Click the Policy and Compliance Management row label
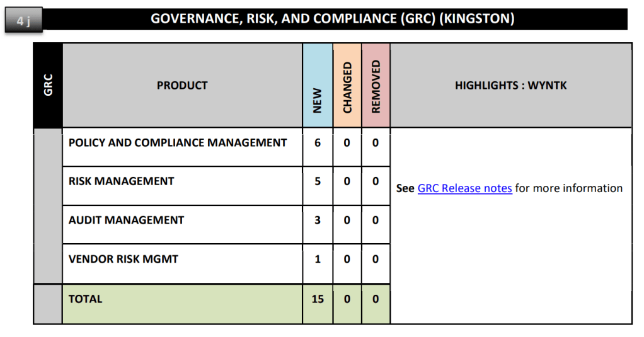644x337 pixels. [178, 143]
